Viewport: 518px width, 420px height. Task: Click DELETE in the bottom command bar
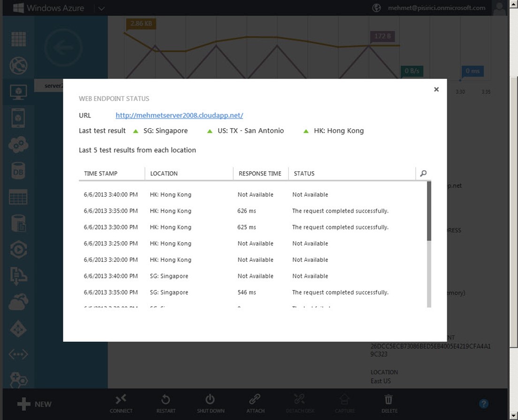(389, 404)
